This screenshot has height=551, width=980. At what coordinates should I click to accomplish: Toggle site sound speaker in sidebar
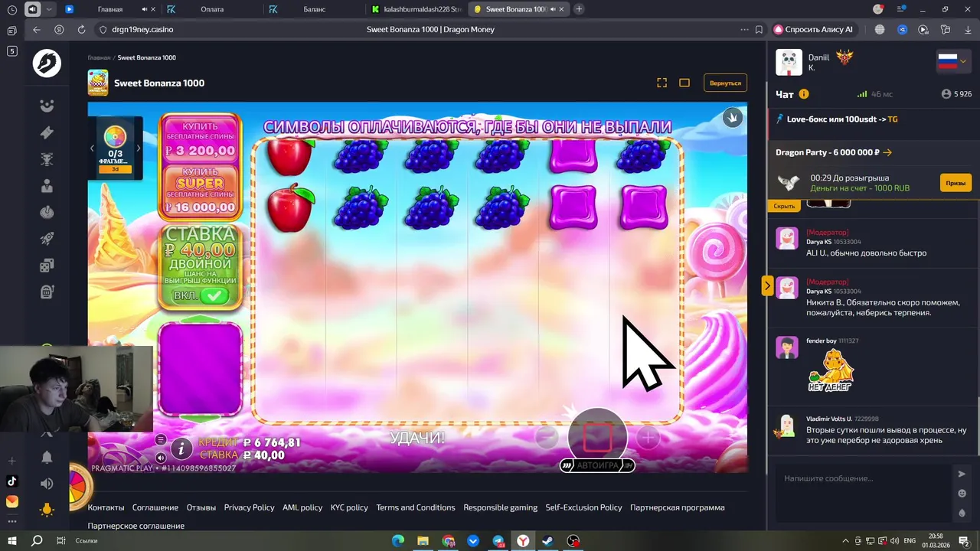pos(47,484)
